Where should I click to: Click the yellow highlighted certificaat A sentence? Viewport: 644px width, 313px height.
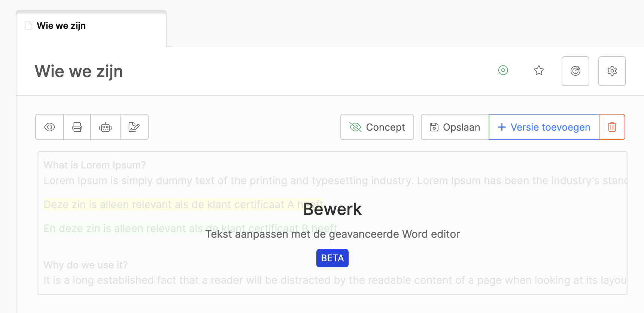[183, 204]
